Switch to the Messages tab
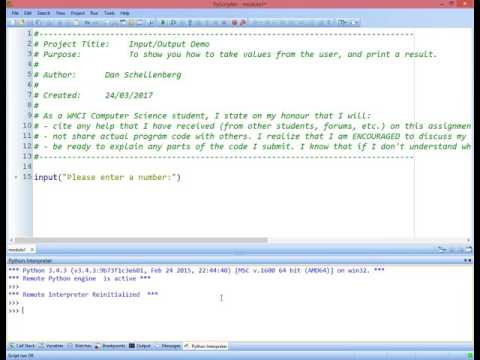This screenshot has height=360, width=480. point(168,346)
